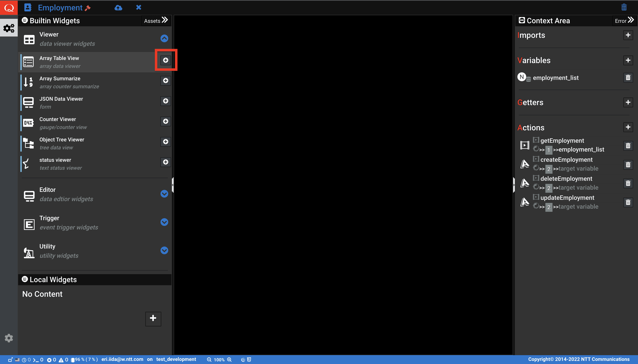Expand the Utility widgets section
The image size is (638, 364).
[164, 250]
